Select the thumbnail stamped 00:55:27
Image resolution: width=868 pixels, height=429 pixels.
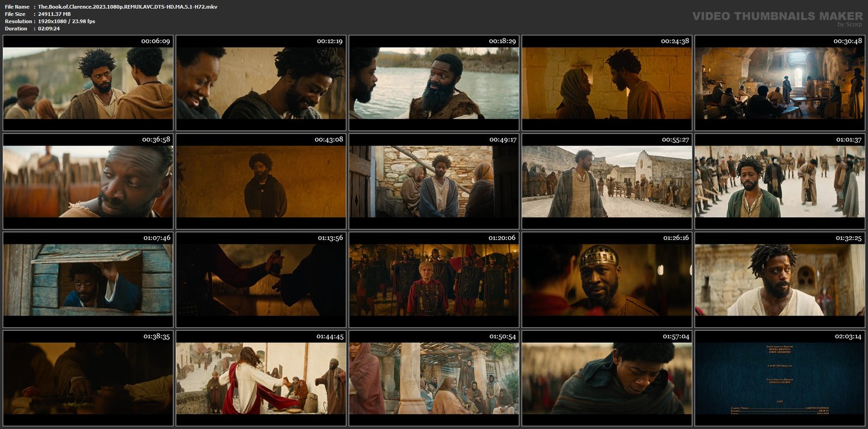pos(607,181)
